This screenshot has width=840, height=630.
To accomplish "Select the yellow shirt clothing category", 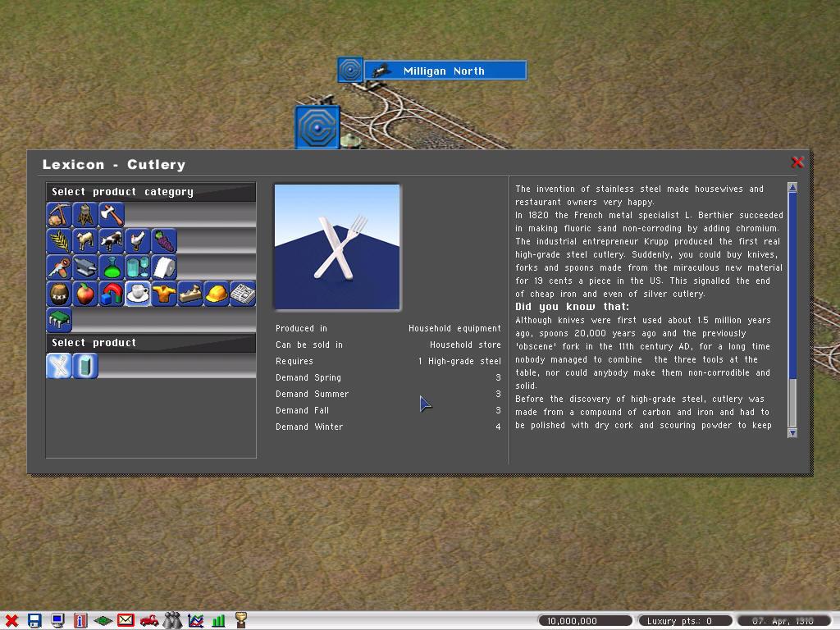I will [x=164, y=294].
